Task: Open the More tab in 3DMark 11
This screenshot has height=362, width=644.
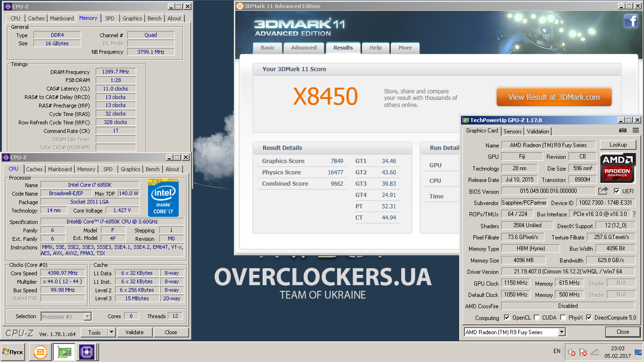Action: (405, 48)
